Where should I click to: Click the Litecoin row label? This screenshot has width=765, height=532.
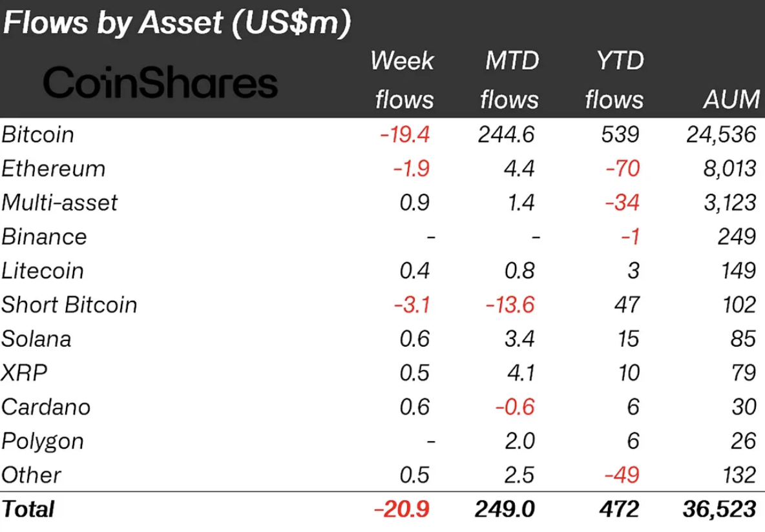click(43, 271)
